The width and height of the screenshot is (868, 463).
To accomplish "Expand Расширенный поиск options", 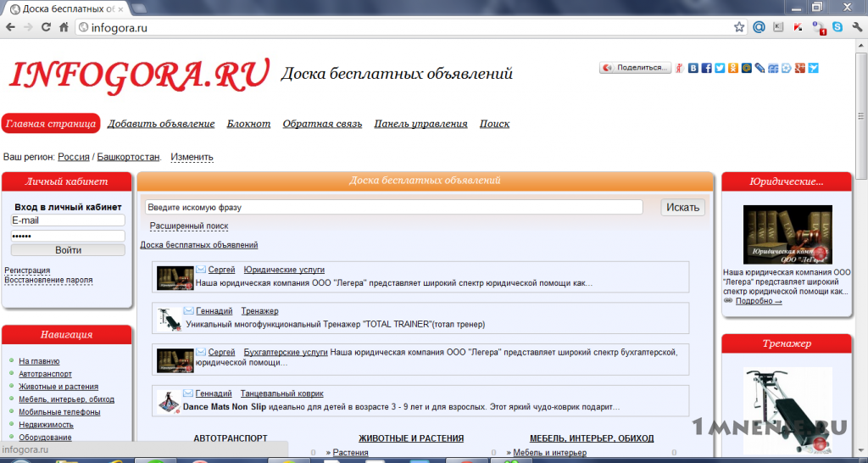I will click(x=189, y=226).
